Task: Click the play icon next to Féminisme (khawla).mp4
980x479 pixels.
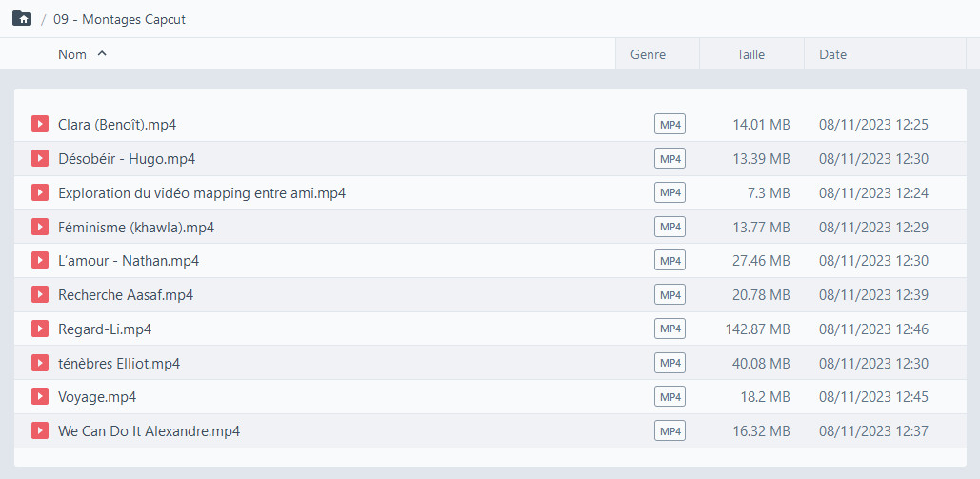Action: [40, 227]
